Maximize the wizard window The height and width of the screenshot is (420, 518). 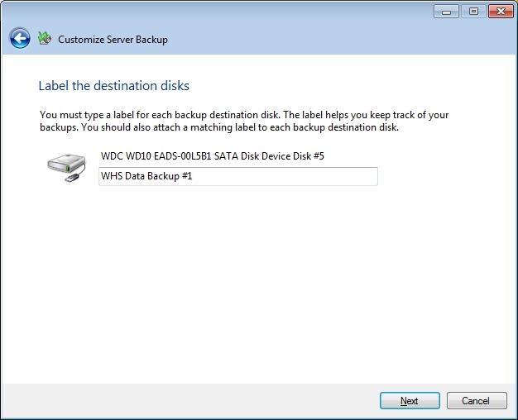473,12
